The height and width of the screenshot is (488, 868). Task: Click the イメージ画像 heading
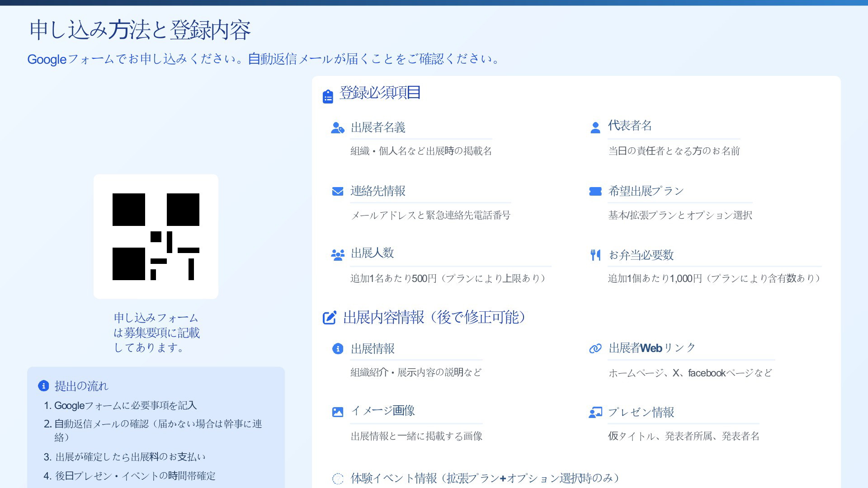382,411
